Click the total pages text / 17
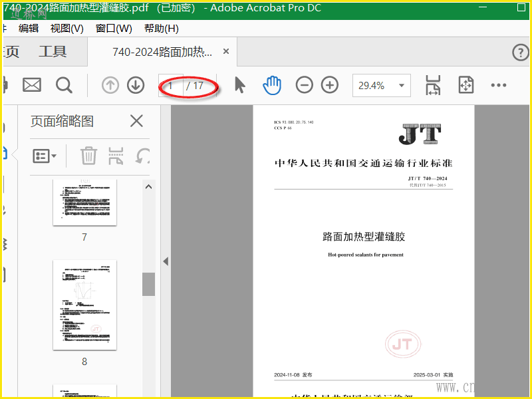 tap(195, 86)
